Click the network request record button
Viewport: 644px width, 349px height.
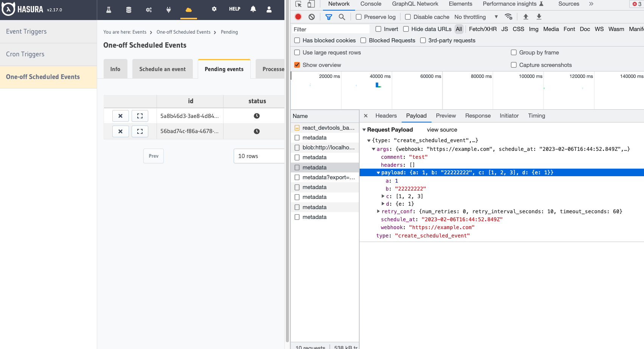coord(298,17)
